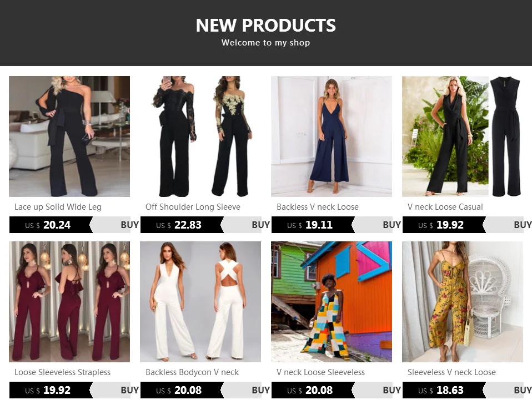Open the white Backless Bodycon V neck image

pyautogui.click(x=200, y=302)
